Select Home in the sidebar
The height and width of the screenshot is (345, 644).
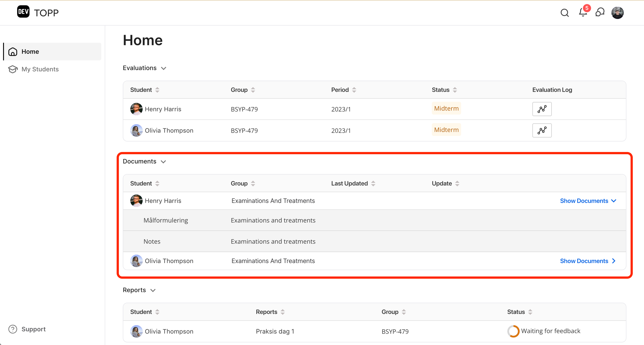tap(30, 51)
